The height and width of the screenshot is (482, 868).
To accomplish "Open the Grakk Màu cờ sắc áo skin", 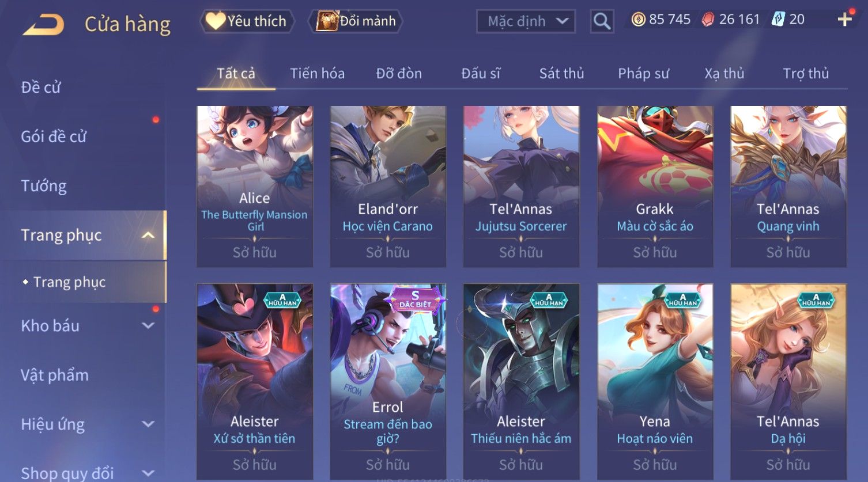I will (x=655, y=186).
